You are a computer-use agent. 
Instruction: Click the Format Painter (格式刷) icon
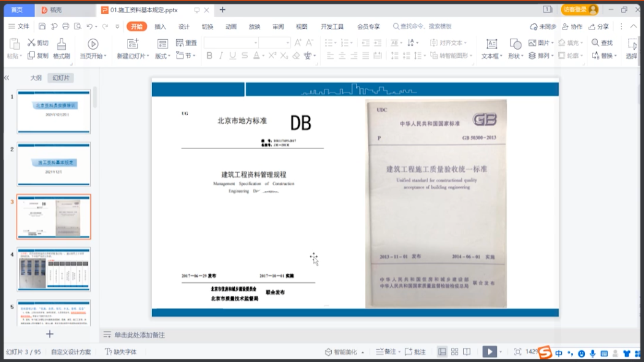click(61, 44)
